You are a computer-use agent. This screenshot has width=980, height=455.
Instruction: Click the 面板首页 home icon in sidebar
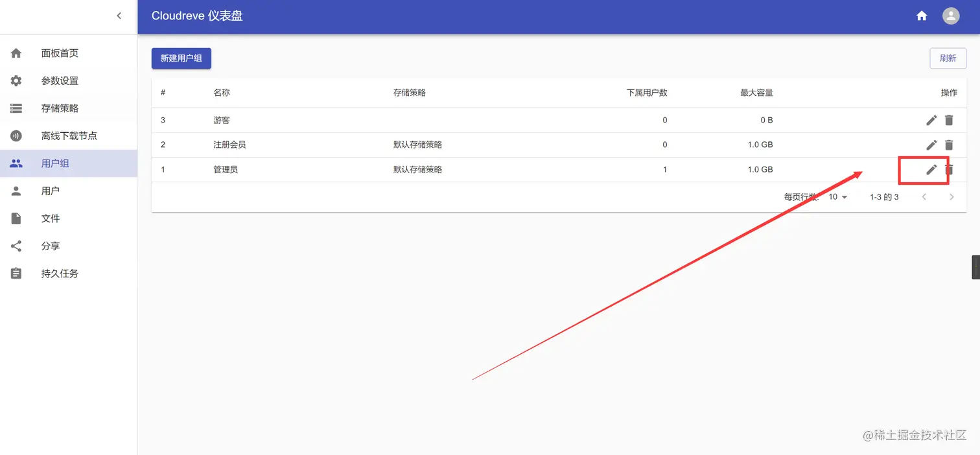coord(16,53)
